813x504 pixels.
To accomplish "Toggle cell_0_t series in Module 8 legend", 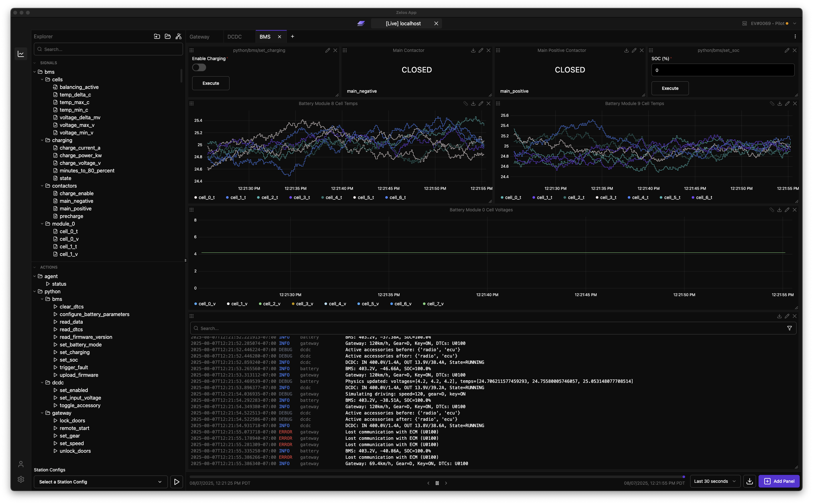I will (205, 198).
